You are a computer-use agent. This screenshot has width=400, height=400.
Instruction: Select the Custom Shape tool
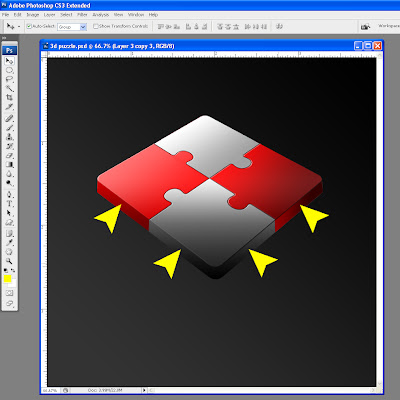click(9, 222)
